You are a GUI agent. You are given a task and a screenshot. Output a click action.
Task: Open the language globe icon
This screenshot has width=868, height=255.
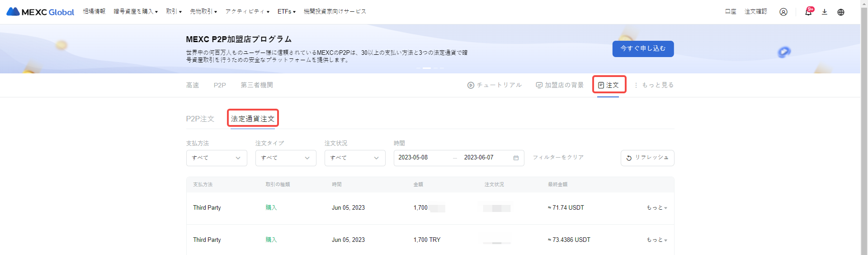pos(840,12)
